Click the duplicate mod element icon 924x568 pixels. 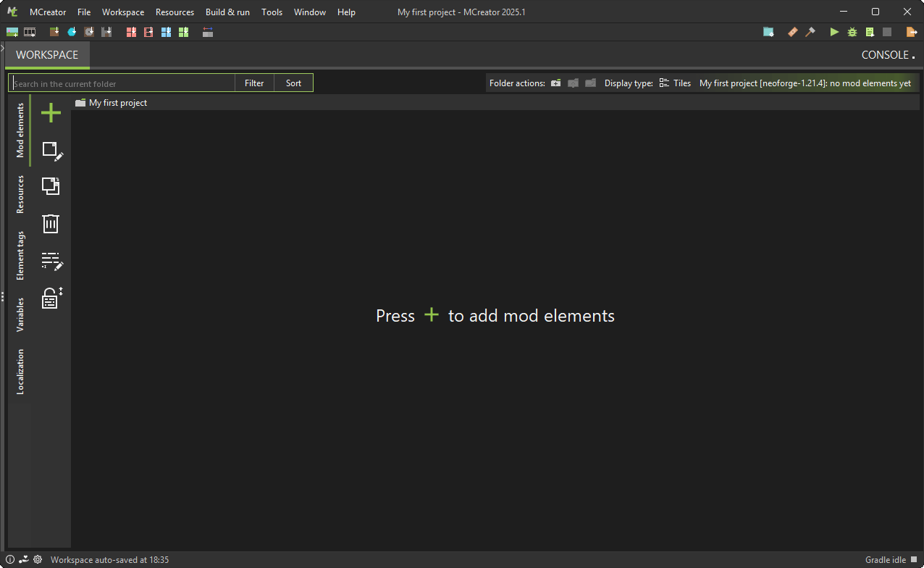pos(51,186)
